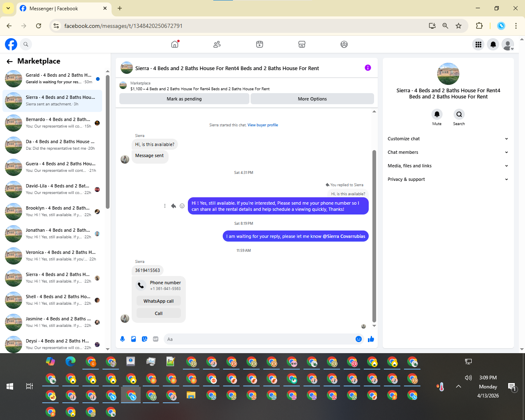Viewport: 525px width, 420px height.
Task: Open Da's conversation in the chat list
Action: click(52, 145)
